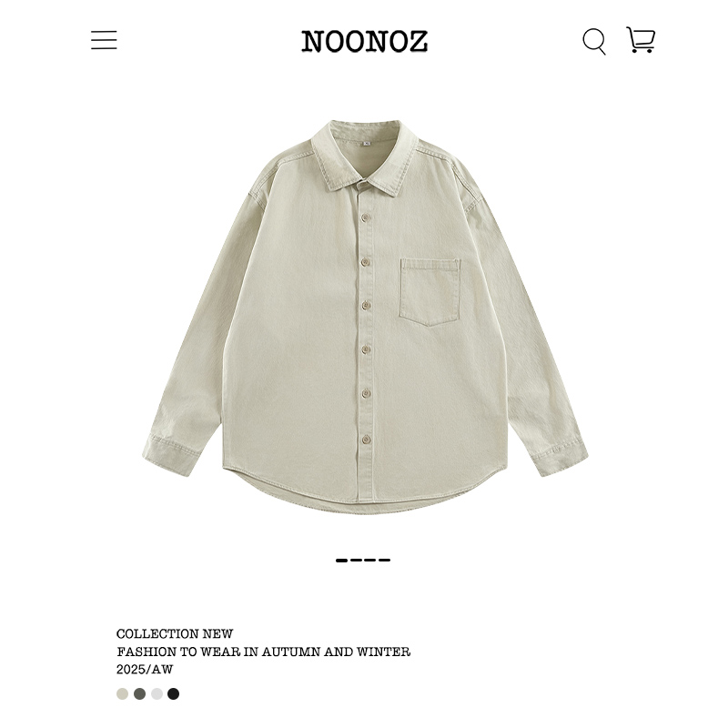Screen dimensions: 728x728
Task: Choose the black color swatch
Action: pyautogui.click(x=173, y=693)
